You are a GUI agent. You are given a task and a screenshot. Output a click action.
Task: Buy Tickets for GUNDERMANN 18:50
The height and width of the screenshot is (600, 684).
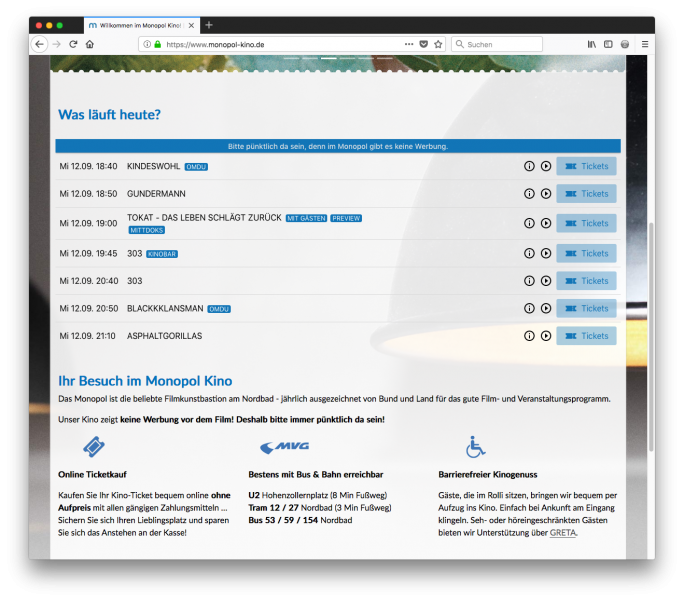[586, 194]
